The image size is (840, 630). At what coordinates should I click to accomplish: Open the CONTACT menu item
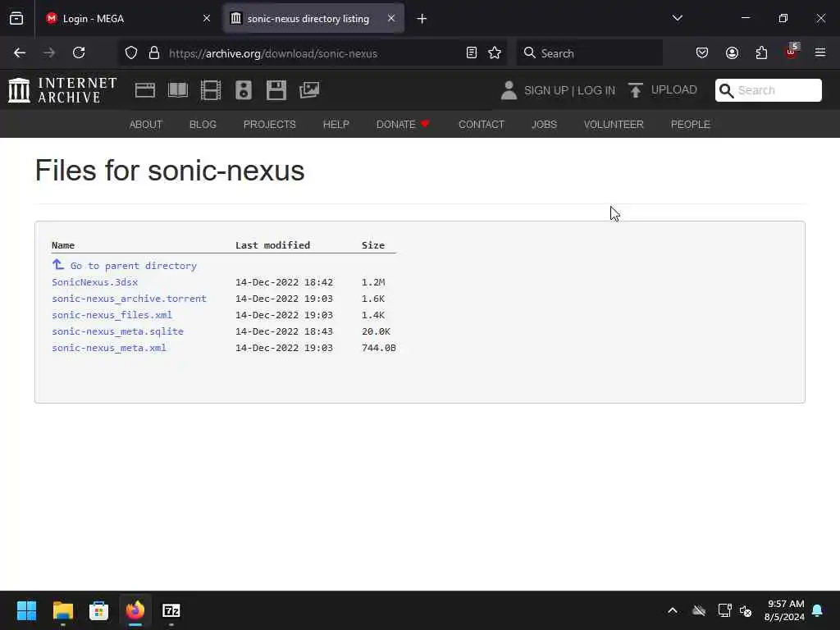481,125
